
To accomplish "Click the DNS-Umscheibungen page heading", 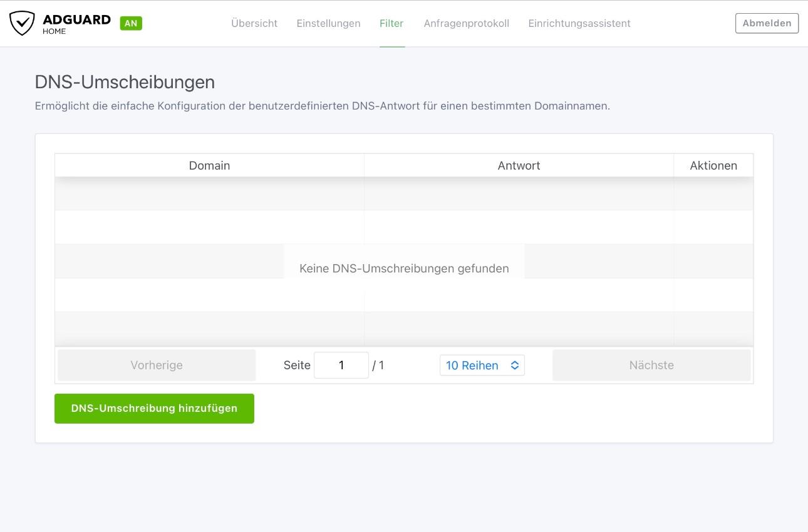I will pos(125,82).
